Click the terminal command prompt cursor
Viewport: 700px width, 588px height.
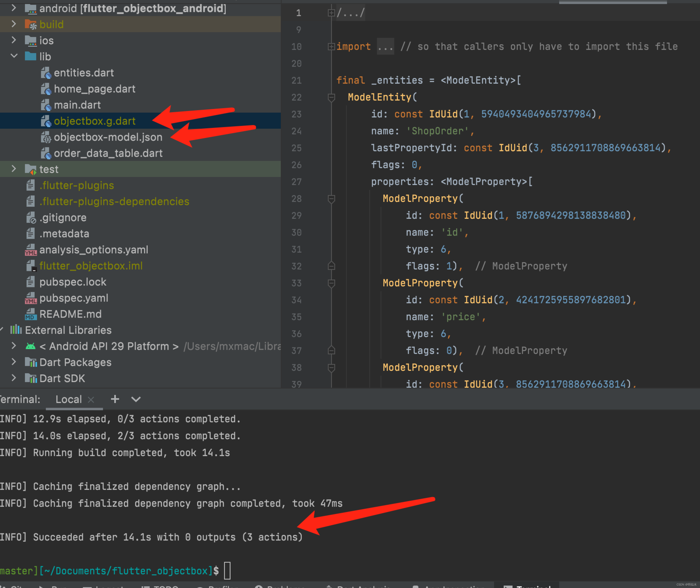(x=227, y=570)
